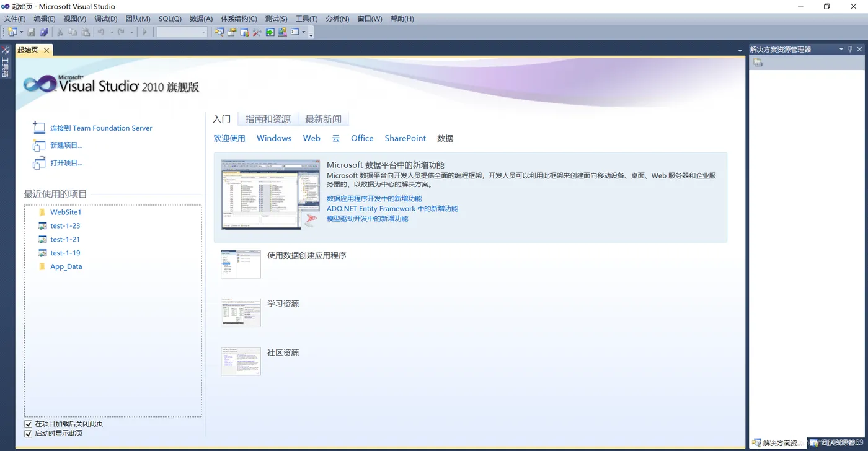Click the New Project toolbar icon
Screen dimensions: 868x451
pos(12,32)
